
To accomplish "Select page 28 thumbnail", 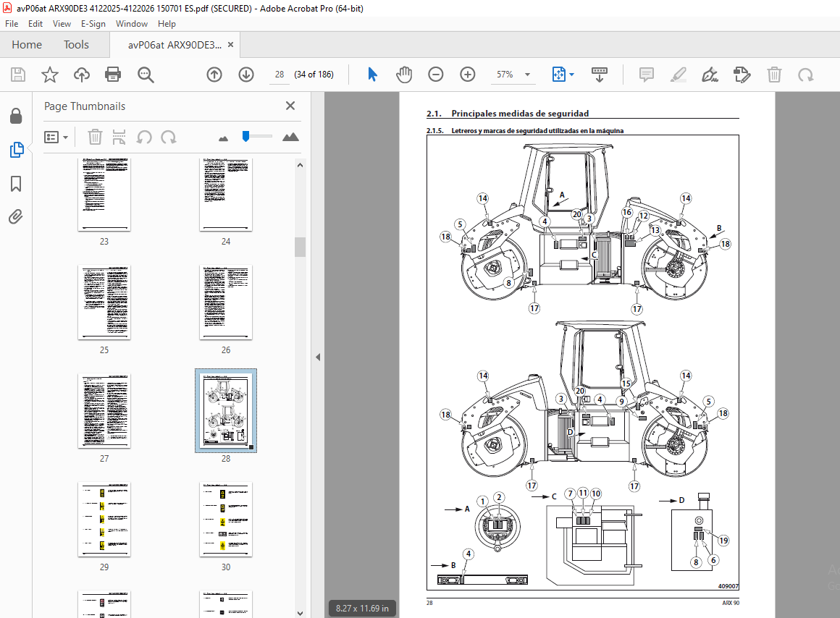I will point(225,411).
